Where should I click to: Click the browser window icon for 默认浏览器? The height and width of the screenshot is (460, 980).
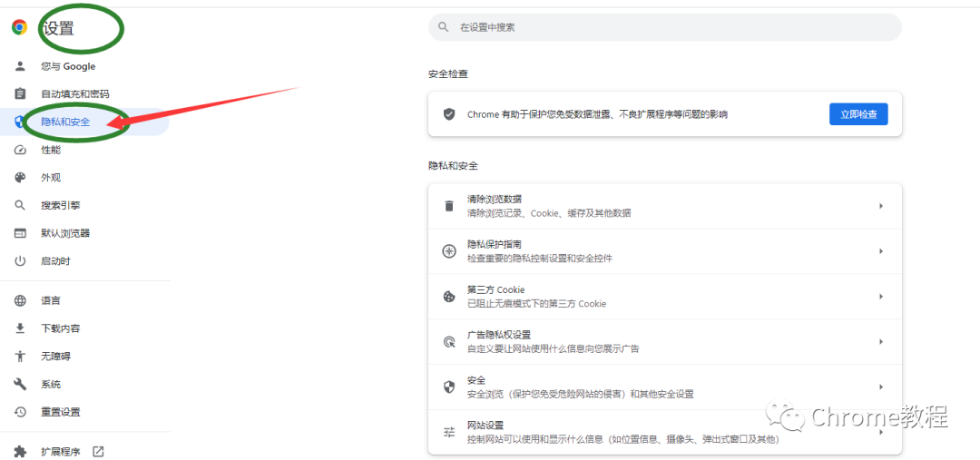click(x=20, y=233)
